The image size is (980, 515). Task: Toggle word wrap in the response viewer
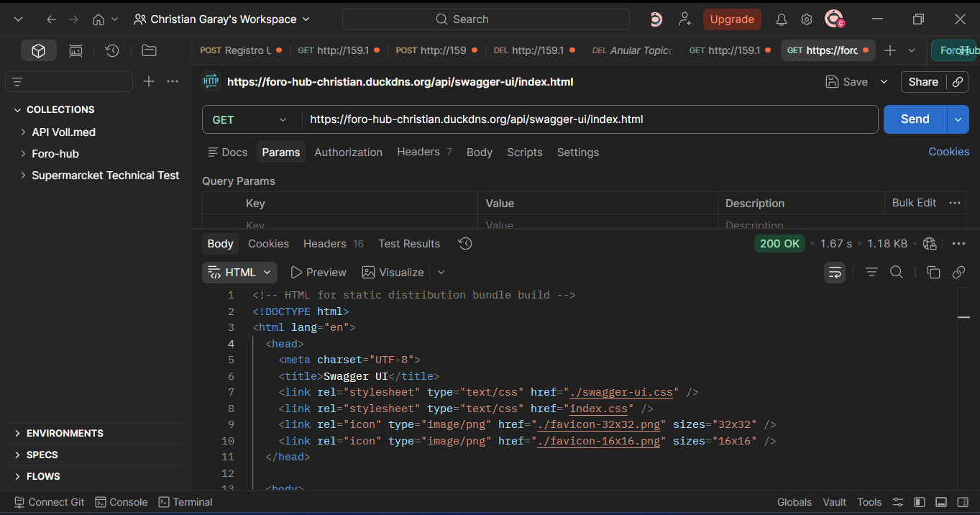tap(835, 272)
